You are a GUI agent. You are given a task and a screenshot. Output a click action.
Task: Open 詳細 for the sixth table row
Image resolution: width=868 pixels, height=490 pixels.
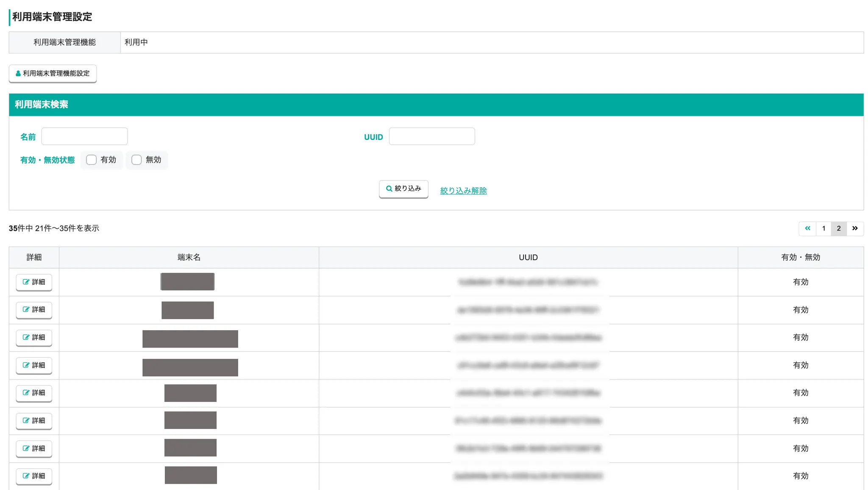point(34,421)
